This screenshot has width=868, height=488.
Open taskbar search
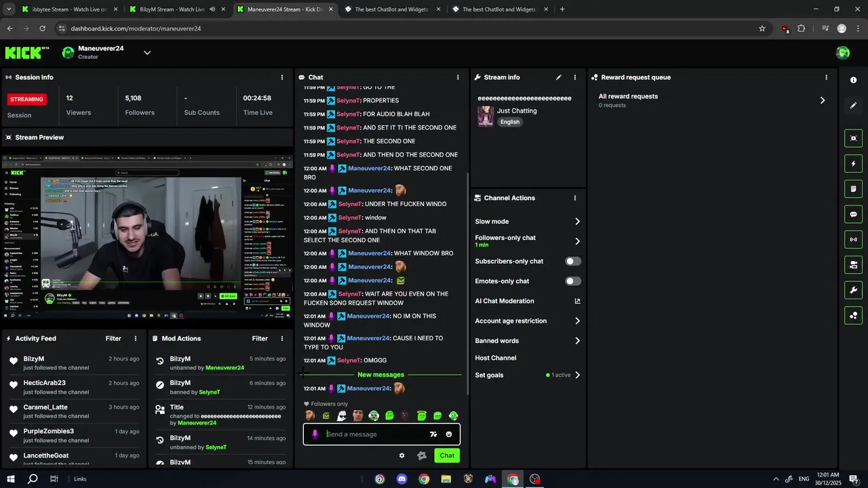tap(33, 479)
